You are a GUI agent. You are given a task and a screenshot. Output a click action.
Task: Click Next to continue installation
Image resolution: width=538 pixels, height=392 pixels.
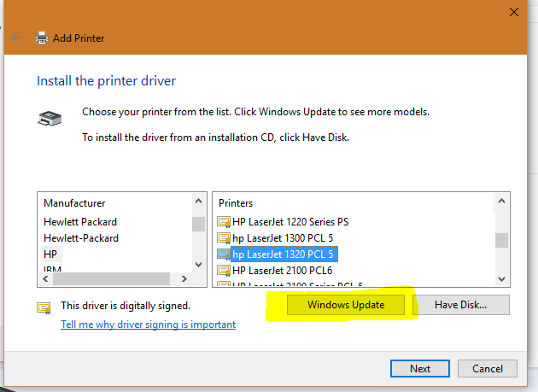click(x=420, y=369)
